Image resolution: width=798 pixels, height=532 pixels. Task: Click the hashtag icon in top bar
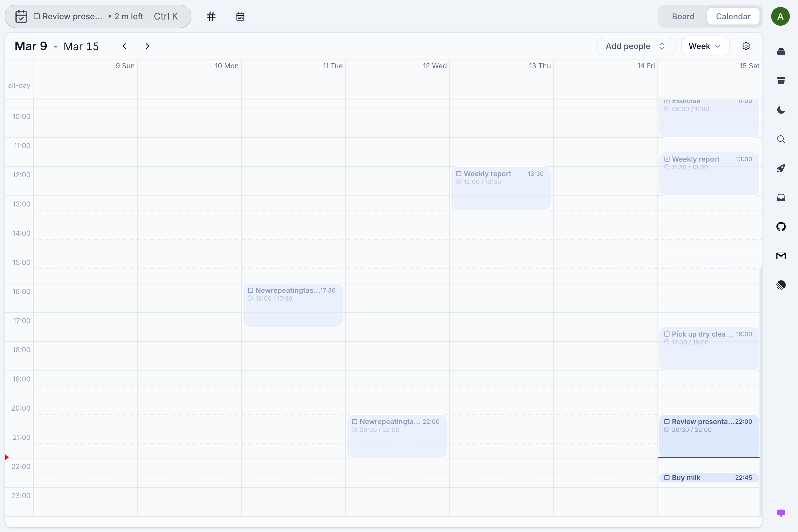coord(211,16)
